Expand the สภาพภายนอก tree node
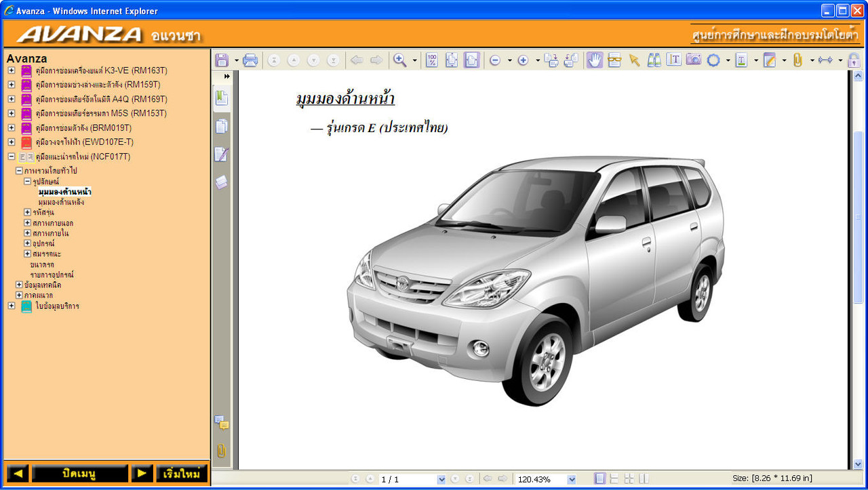The height and width of the screenshot is (490, 868). coord(27,223)
